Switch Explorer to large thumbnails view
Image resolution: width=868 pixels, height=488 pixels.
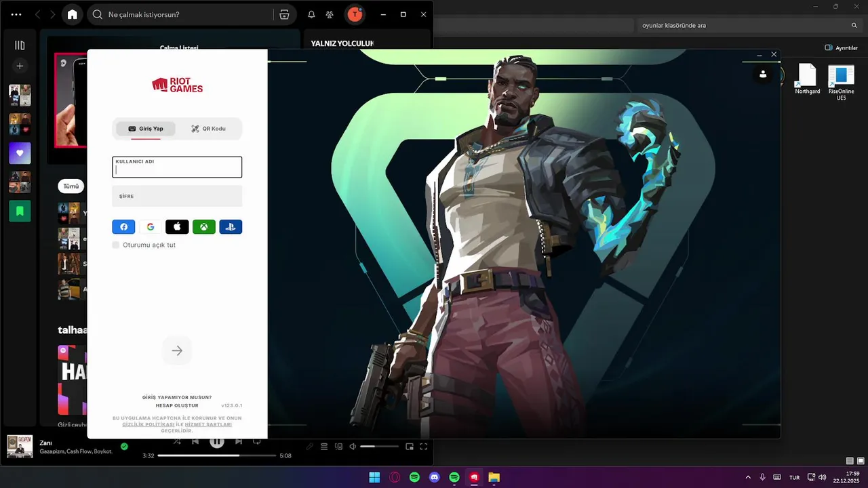[859, 461]
